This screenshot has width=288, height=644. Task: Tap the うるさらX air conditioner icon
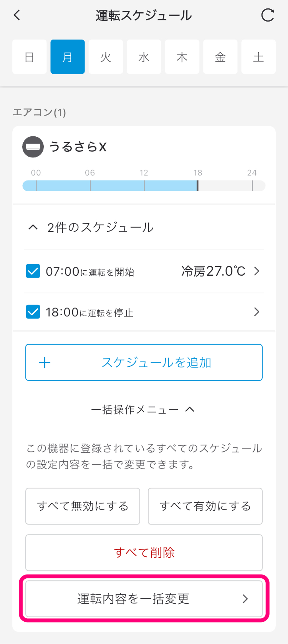click(x=33, y=147)
